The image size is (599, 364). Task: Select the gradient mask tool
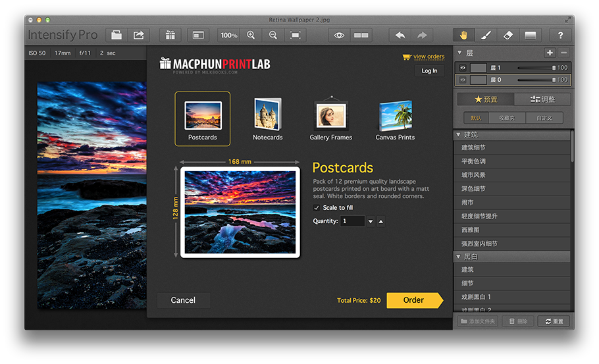[530, 35]
